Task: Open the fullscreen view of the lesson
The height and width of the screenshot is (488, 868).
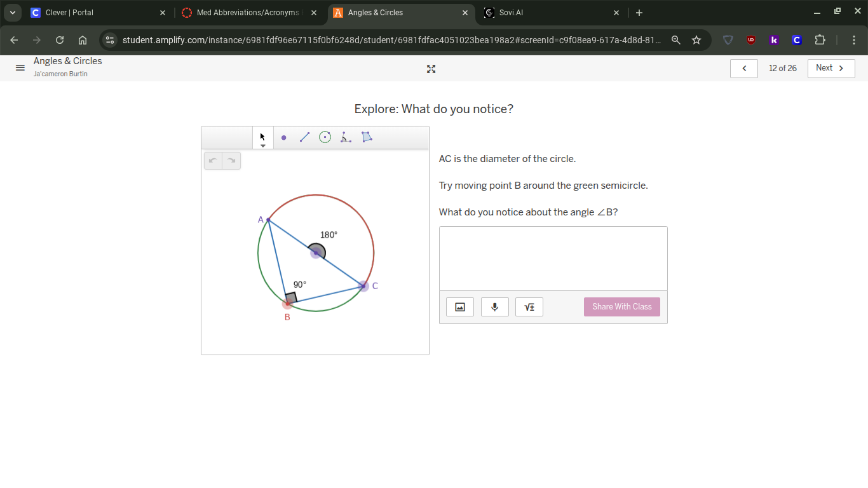Action: (x=431, y=69)
